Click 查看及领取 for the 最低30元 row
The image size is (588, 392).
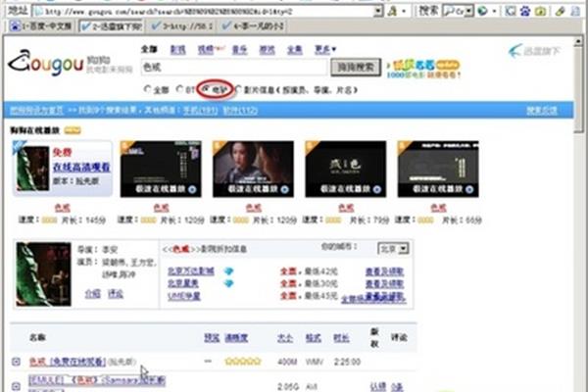pos(385,283)
